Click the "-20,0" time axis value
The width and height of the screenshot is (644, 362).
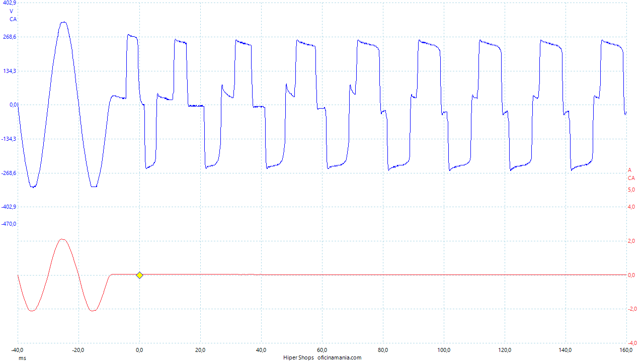tap(78, 350)
